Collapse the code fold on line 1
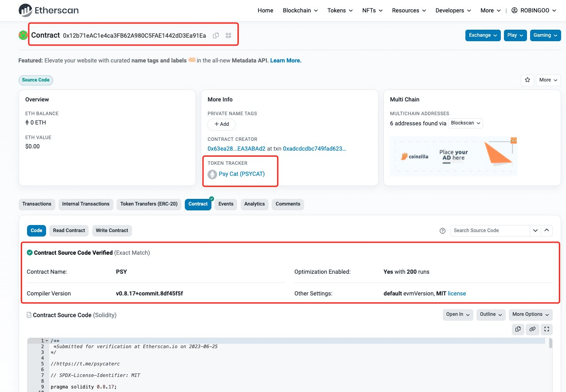 (47, 341)
